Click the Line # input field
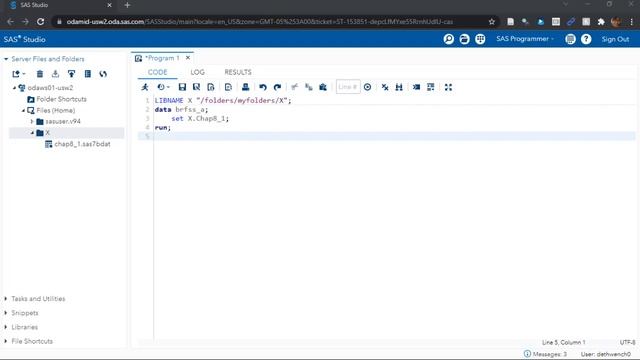The width and height of the screenshot is (640, 360). 348,87
